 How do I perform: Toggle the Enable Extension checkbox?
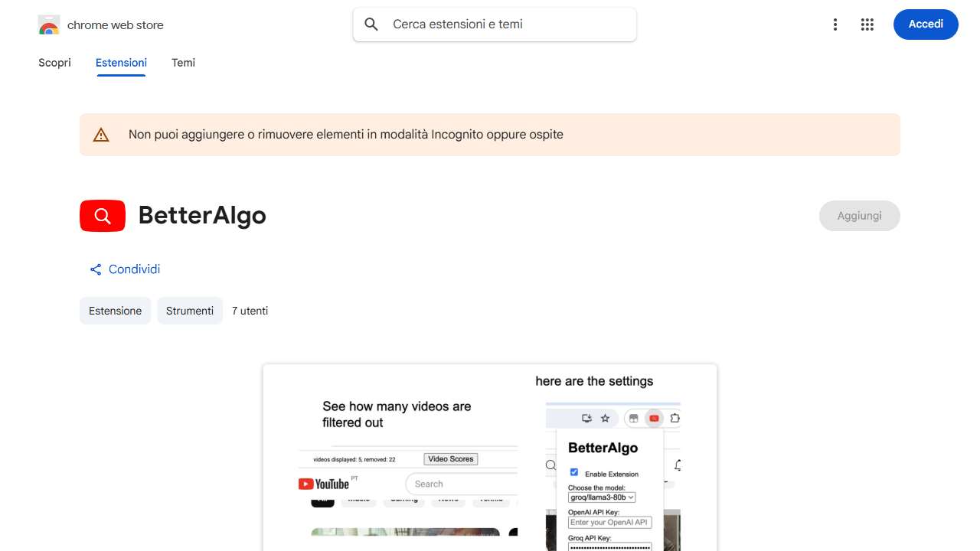[x=573, y=472]
